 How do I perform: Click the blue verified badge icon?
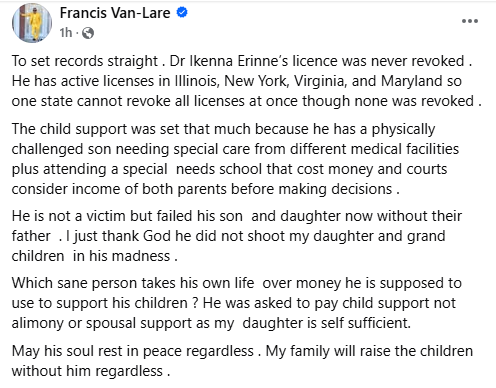coord(182,13)
